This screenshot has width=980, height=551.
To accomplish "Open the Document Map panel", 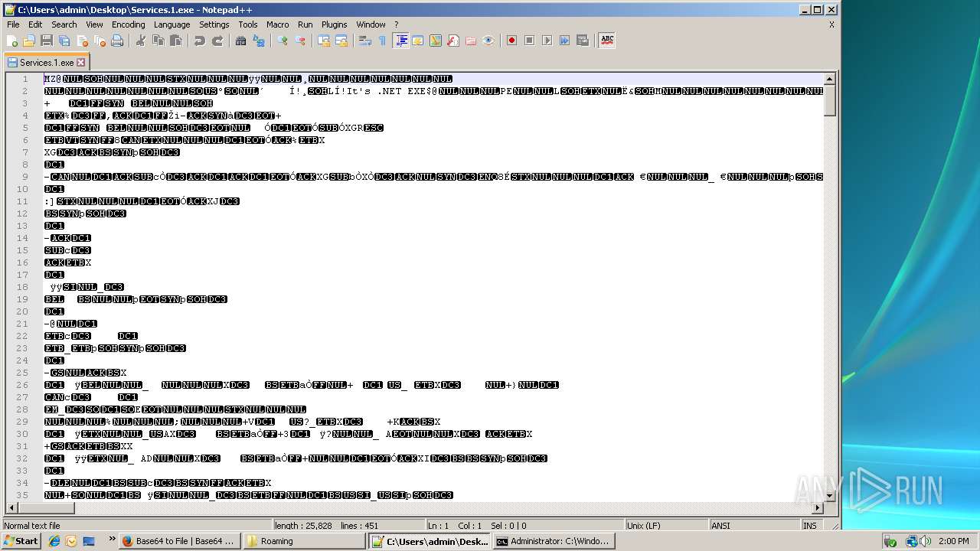I will 436,41.
